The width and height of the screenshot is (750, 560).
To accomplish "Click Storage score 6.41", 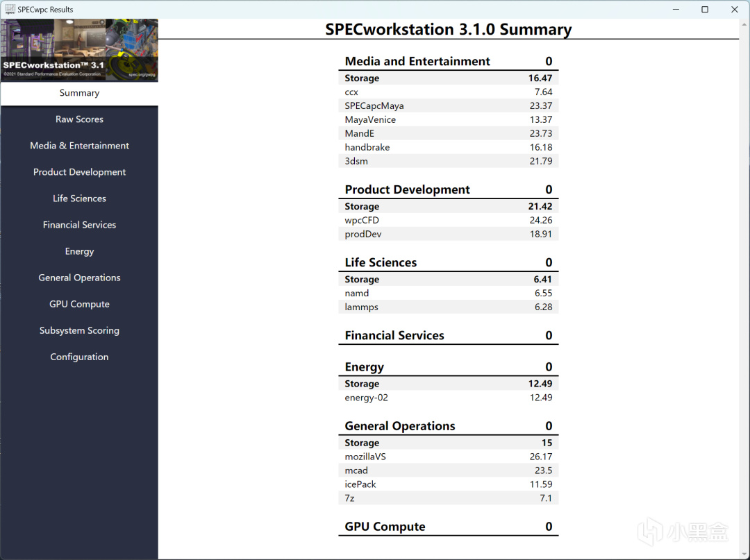I will [x=543, y=279].
